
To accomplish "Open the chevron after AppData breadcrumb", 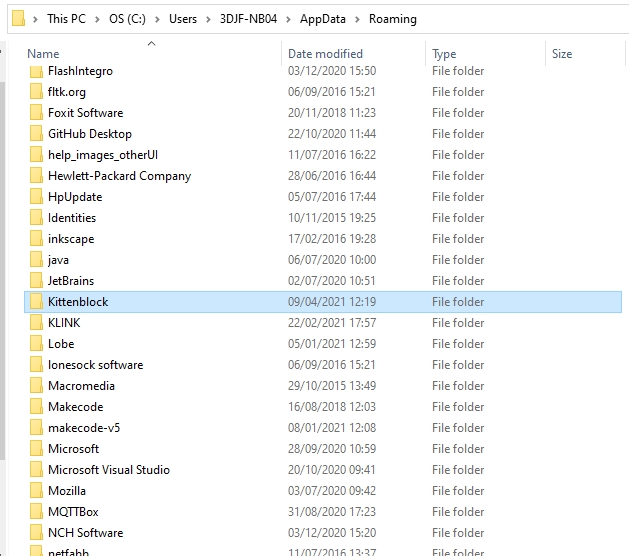I will click(x=358, y=19).
